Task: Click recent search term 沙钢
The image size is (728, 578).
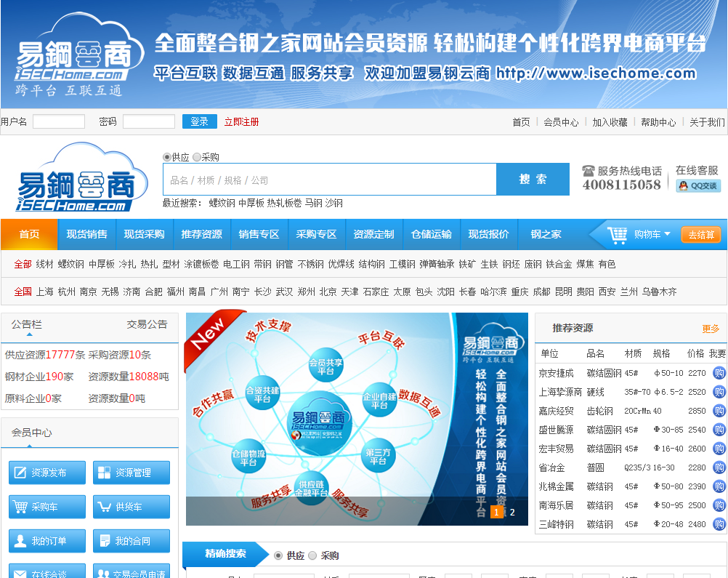Action: 333,203
